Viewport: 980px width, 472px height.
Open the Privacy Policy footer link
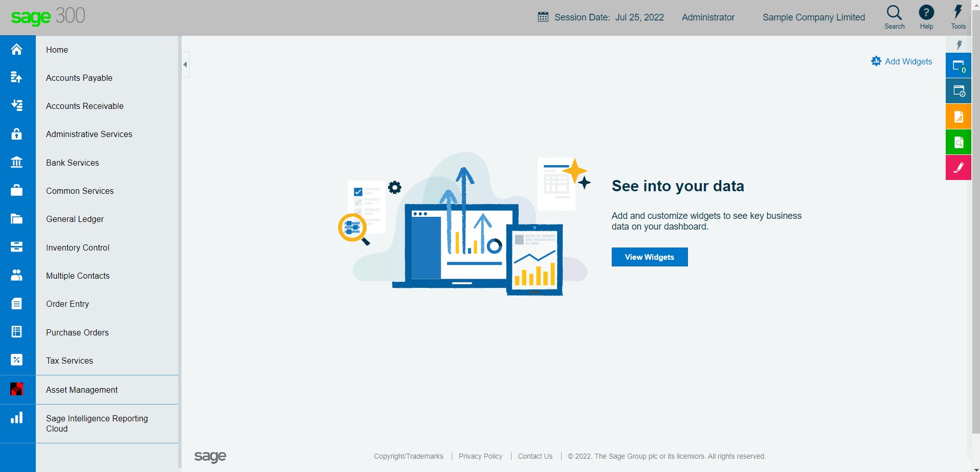click(480, 456)
